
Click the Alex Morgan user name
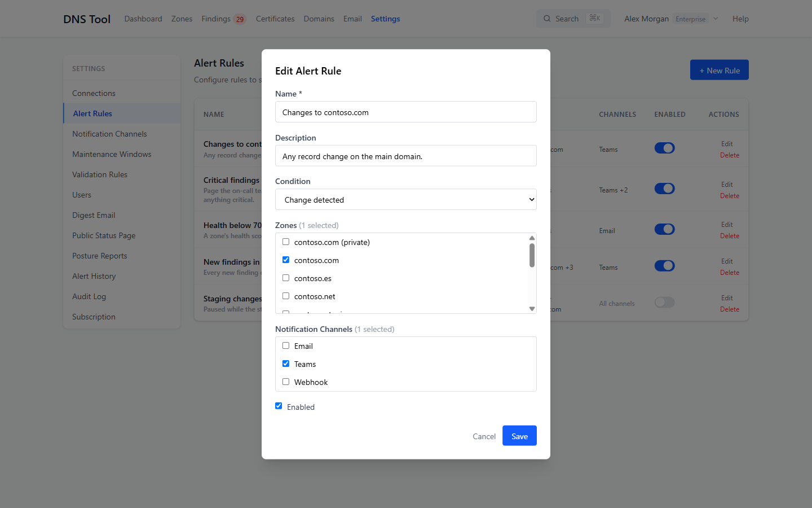click(x=646, y=19)
